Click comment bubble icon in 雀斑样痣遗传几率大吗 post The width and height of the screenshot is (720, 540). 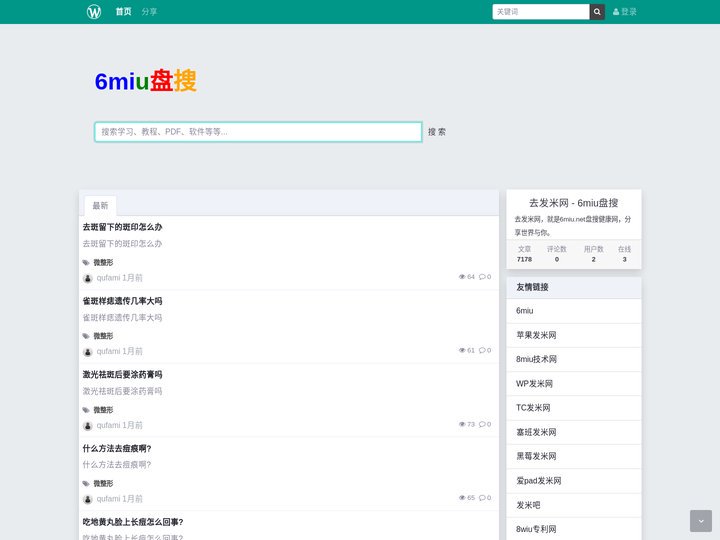click(x=482, y=350)
